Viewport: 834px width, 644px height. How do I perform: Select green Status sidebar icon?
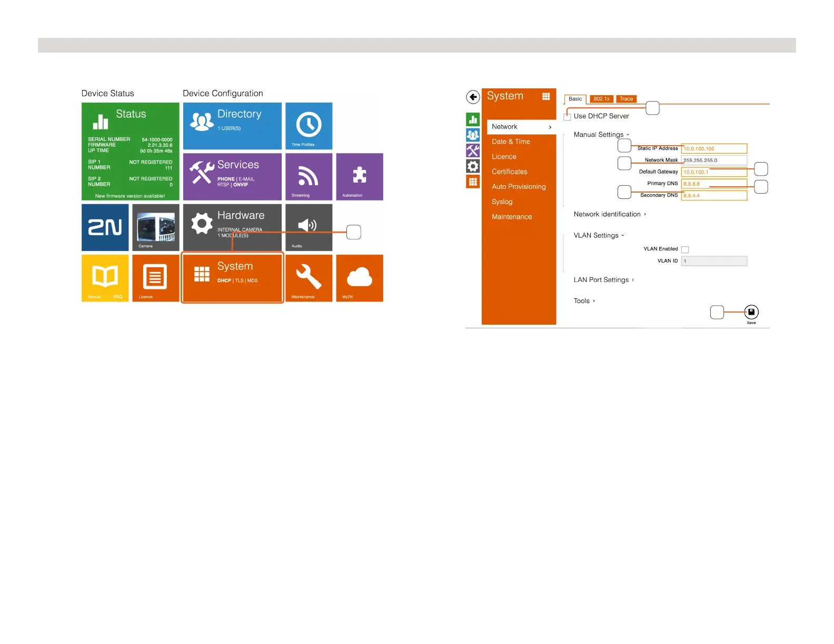tap(473, 119)
